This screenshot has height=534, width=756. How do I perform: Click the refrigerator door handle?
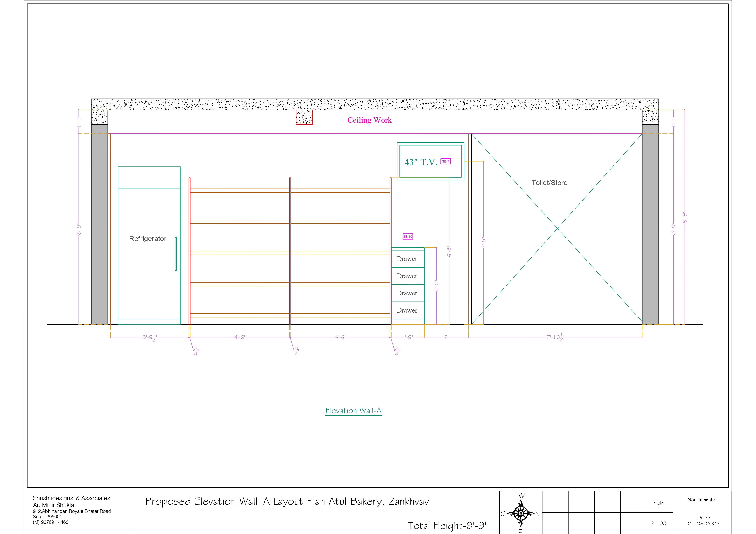[176, 254]
